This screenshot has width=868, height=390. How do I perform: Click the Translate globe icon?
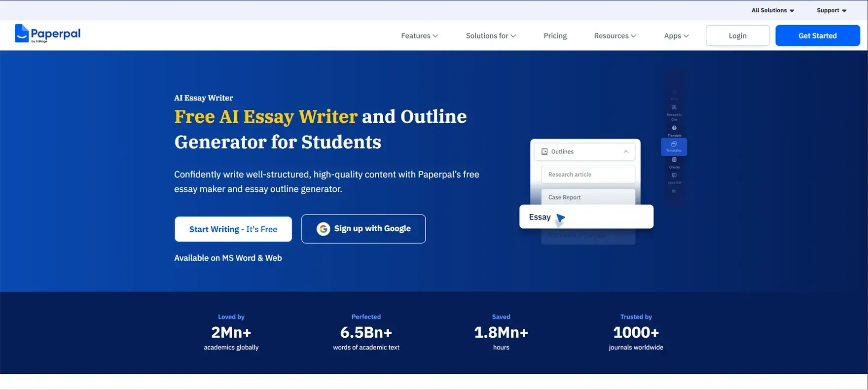click(x=674, y=128)
